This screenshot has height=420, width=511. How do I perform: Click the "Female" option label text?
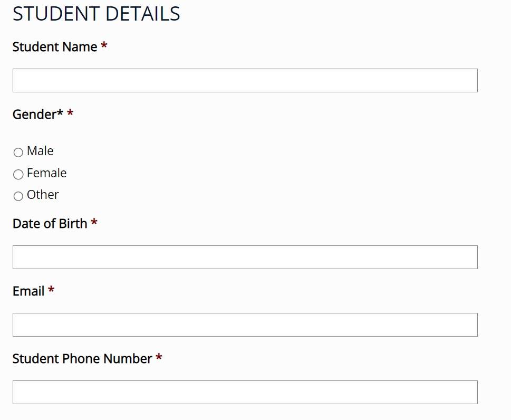[47, 173]
